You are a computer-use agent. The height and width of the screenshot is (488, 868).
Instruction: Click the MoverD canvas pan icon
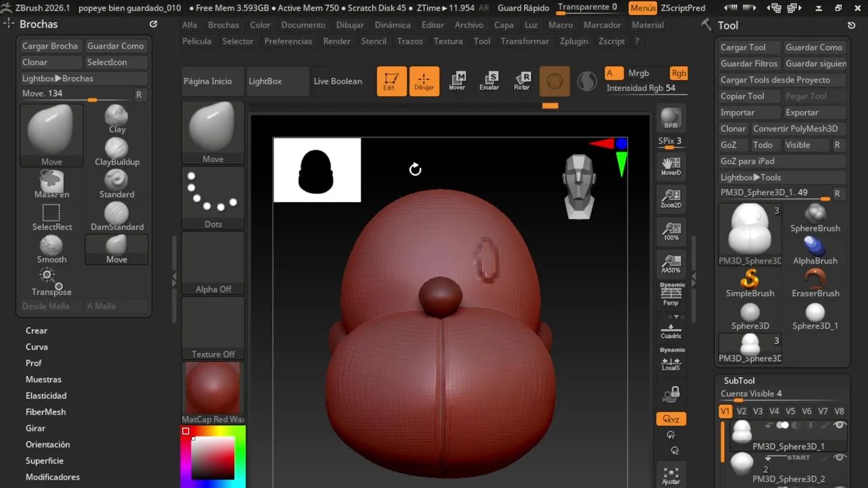671,166
